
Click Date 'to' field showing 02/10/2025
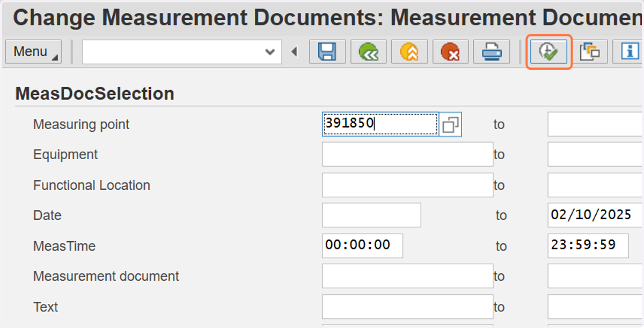595,215
